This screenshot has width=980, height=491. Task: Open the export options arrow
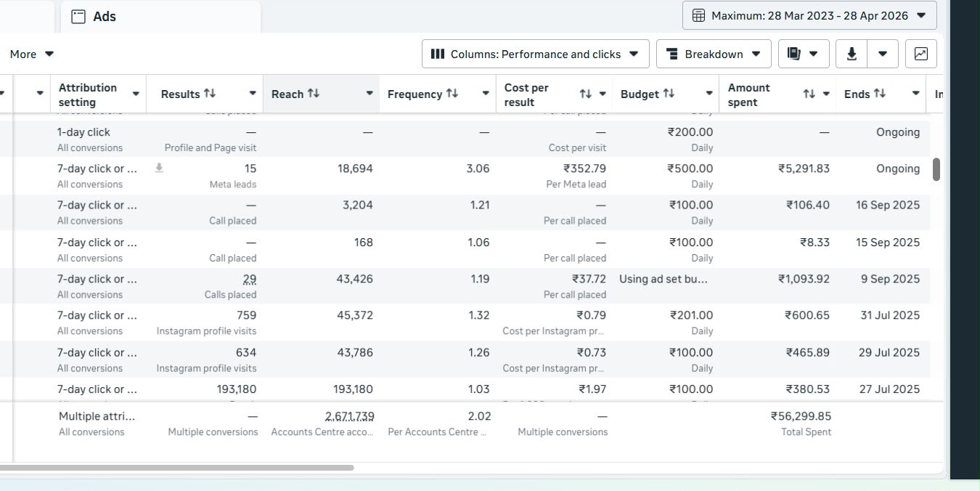coord(883,54)
